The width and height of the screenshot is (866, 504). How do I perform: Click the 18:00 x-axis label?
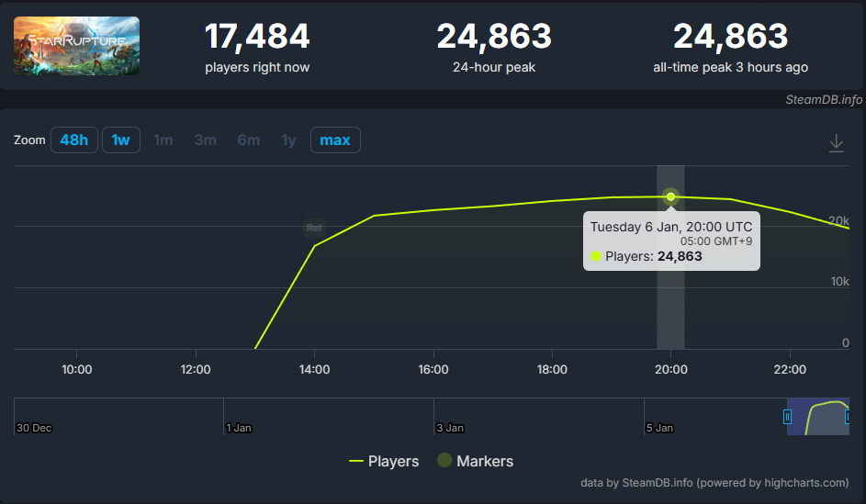tap(552, 369)
